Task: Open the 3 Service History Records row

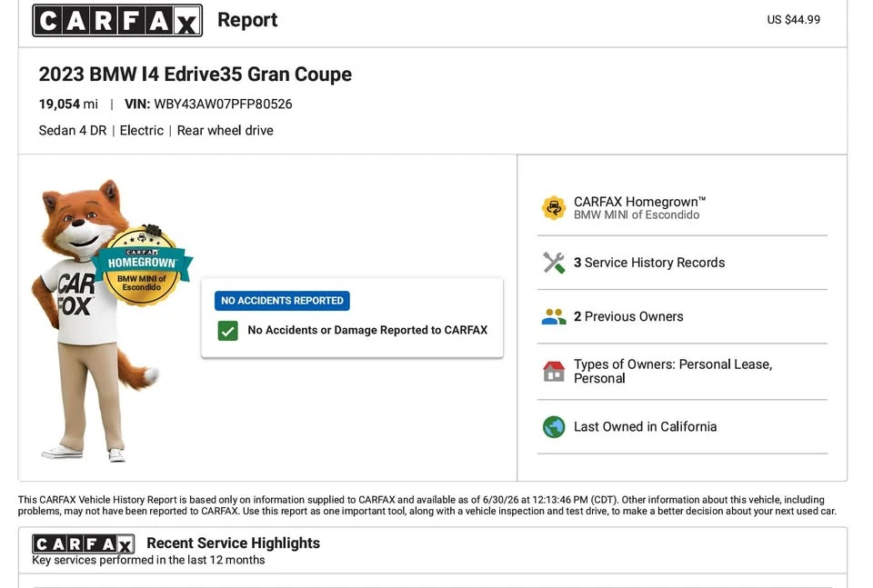Action: (682, 263)
